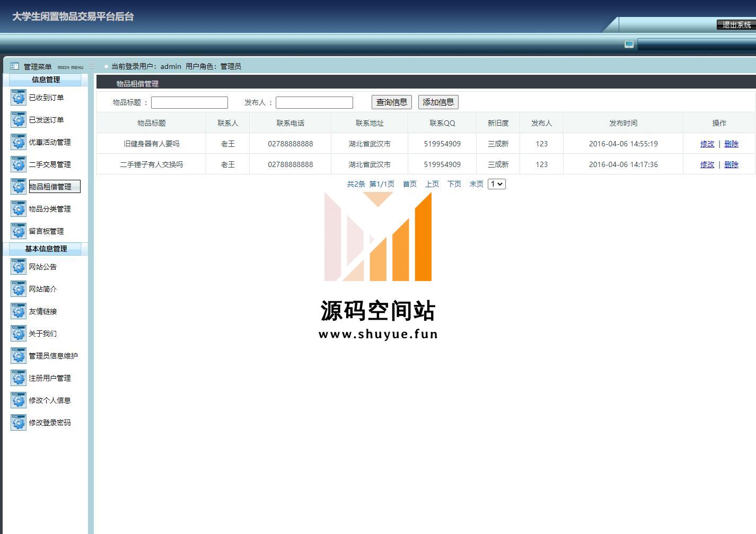Go to 末页 in pagination
Image resolution: width=756 pixels, height=534 pixels.
(x=477, y=184)
